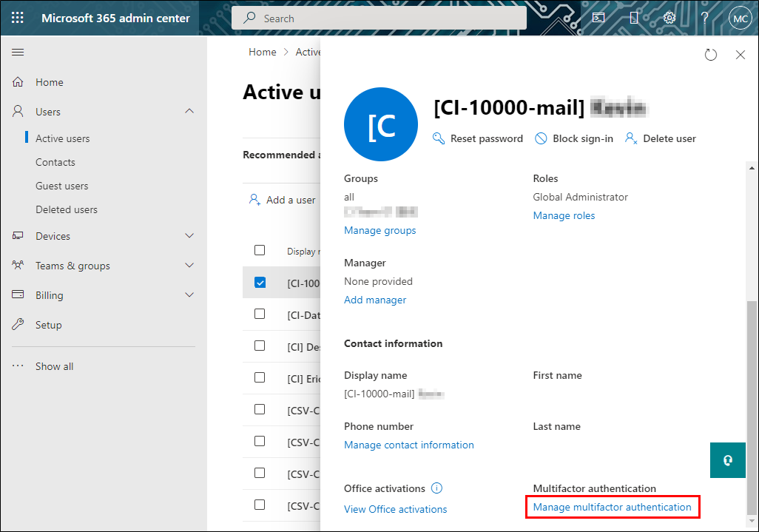Viewport: 759px width, 532px height.
Task: Open Cloud Shell terminal icon
Action: click(x=598, y=18)
